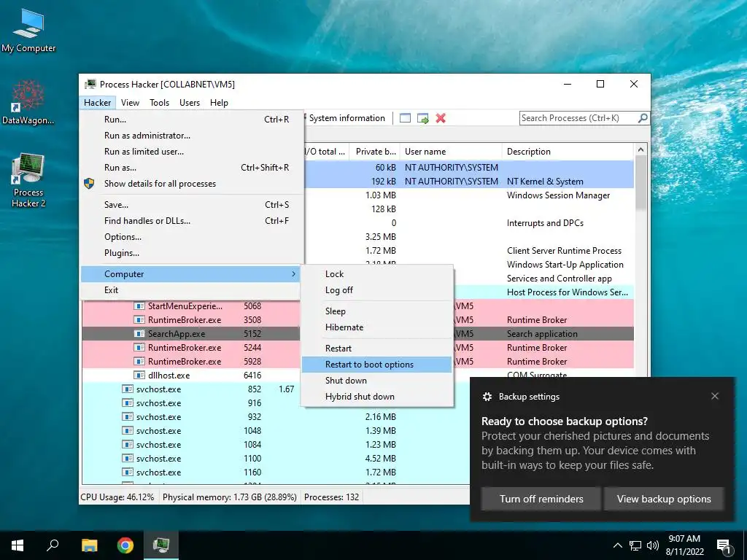Open the Tools menu
This screenshot has height=560, width=747.
pos(159,102)
